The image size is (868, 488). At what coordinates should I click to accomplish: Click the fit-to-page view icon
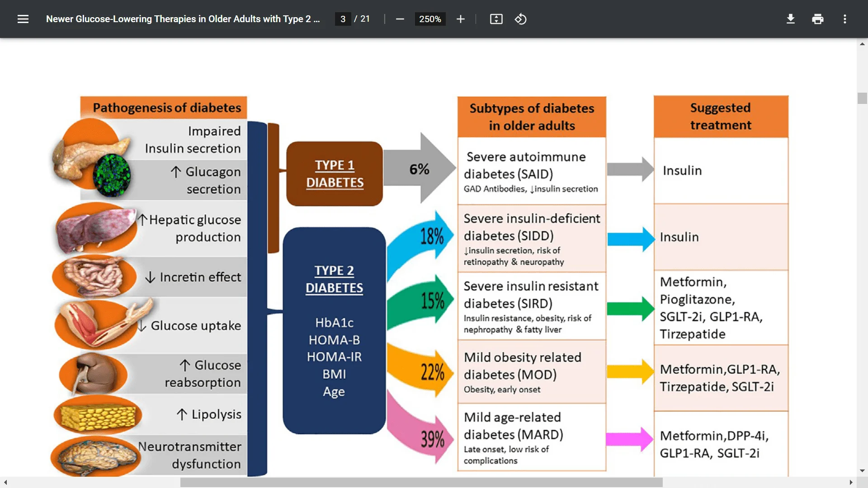click(x=495, y=19)
